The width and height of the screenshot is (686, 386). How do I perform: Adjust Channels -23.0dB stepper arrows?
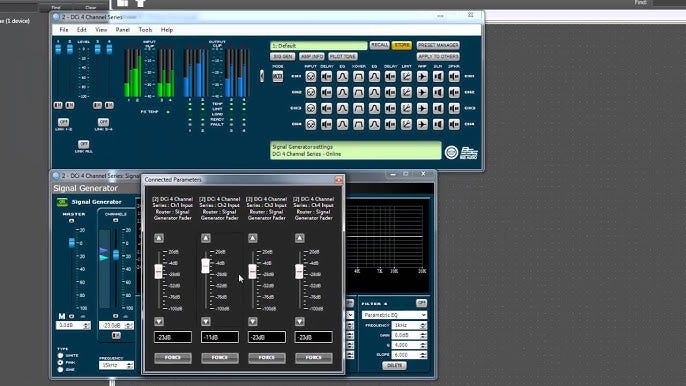pyautogui.click(x=129, y=326)
